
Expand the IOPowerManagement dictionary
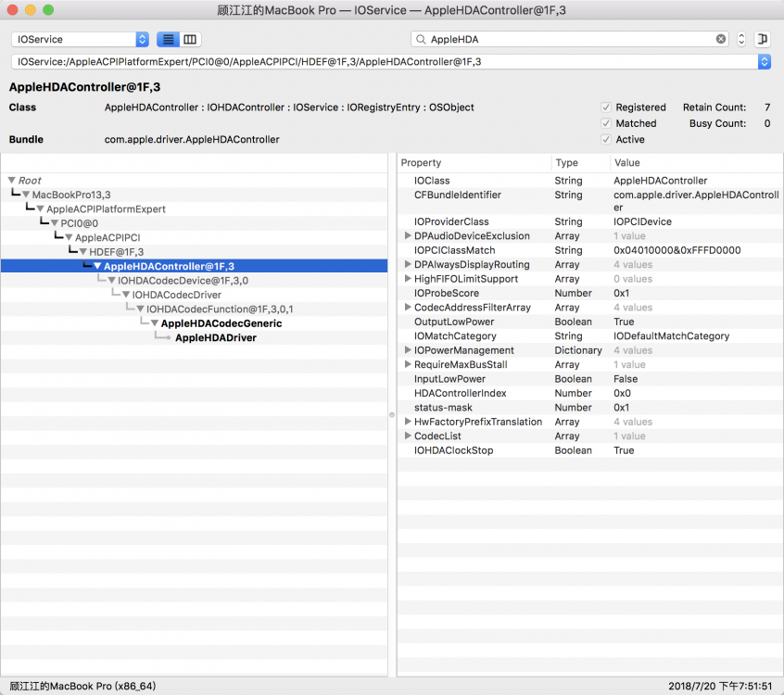pos(408,350)
